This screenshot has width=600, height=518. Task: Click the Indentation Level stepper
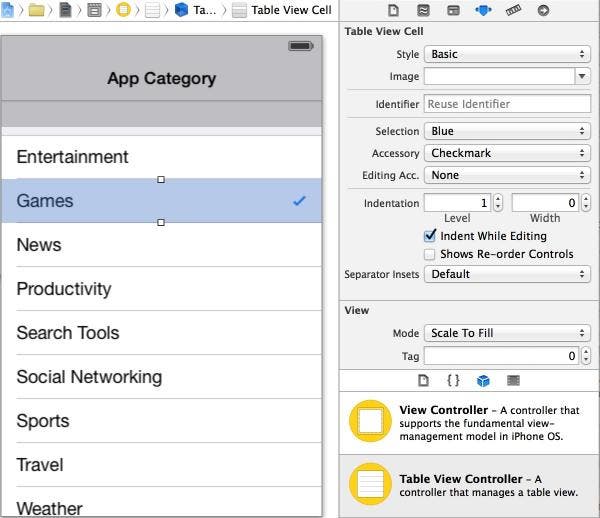(x=498, y=203)
